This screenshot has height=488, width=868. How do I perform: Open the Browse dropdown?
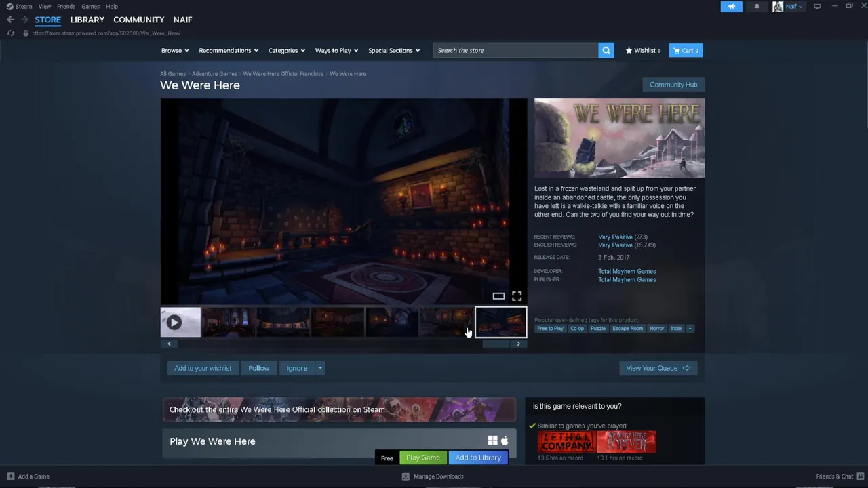click(174, 50)
